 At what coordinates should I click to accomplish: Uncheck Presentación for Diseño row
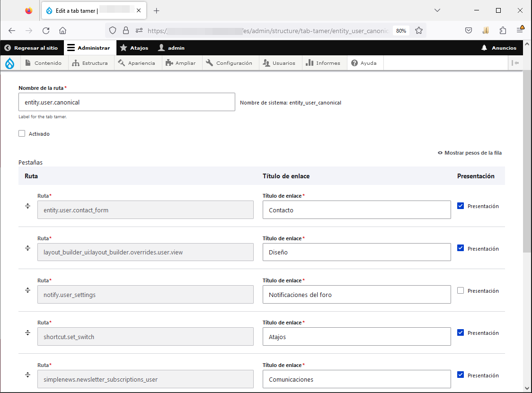461,248
